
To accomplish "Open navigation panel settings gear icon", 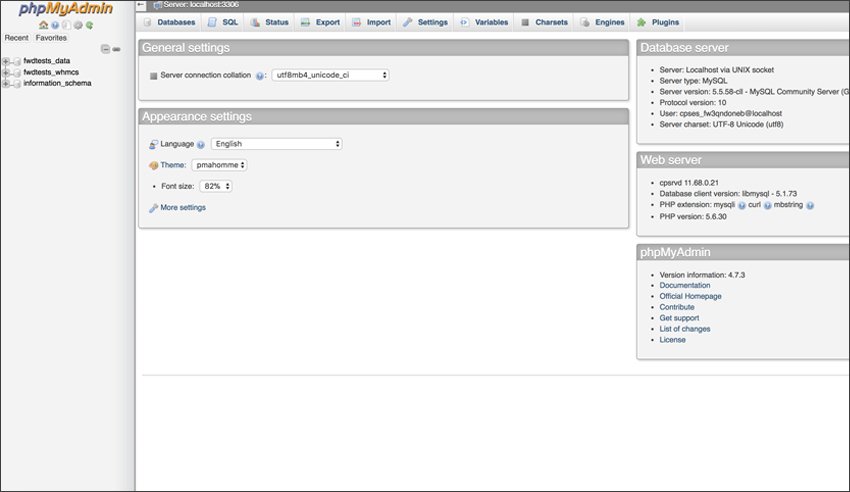I will point(78,25).
